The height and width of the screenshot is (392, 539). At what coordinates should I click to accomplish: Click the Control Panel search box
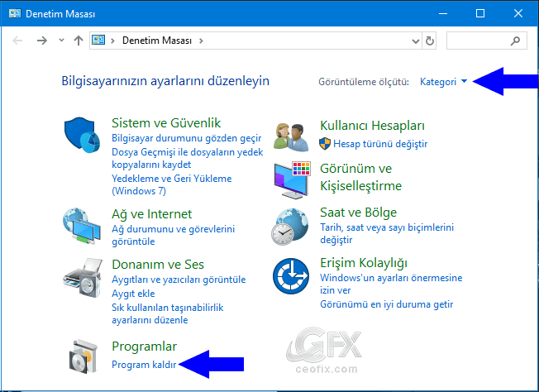point(479,40)
